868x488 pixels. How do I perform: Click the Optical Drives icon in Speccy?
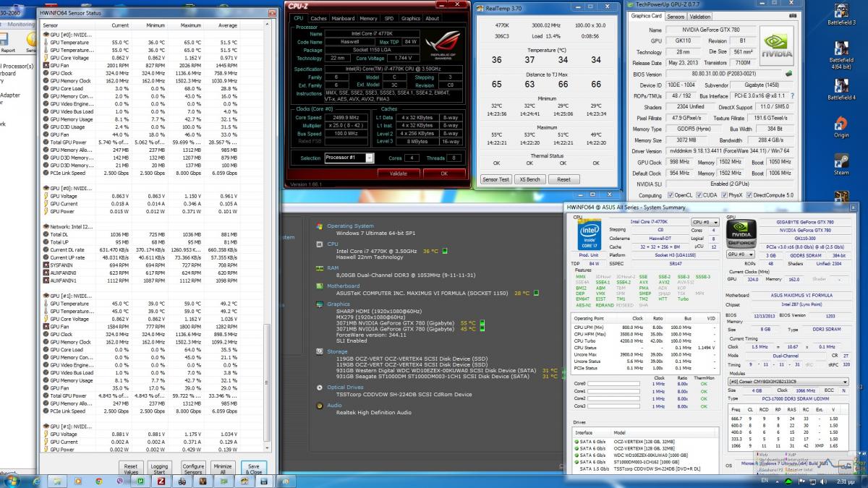(320, 388)
